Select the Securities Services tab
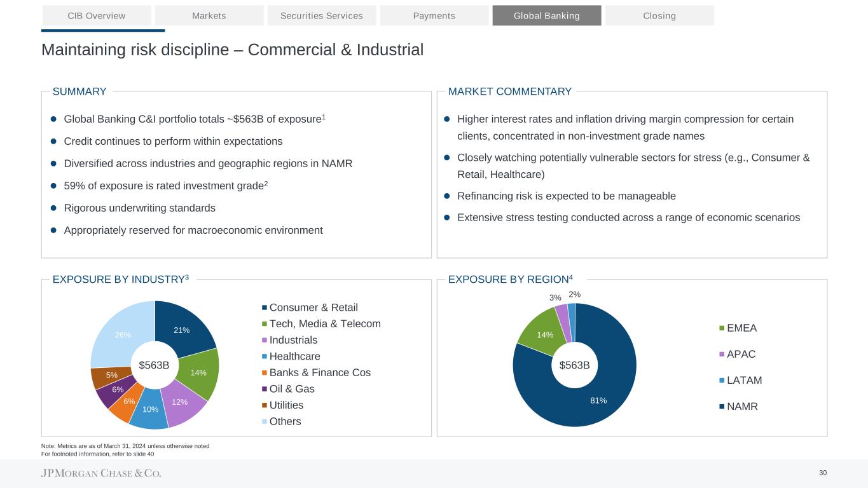The image size is (868, 488). click(x=322, y=15)
